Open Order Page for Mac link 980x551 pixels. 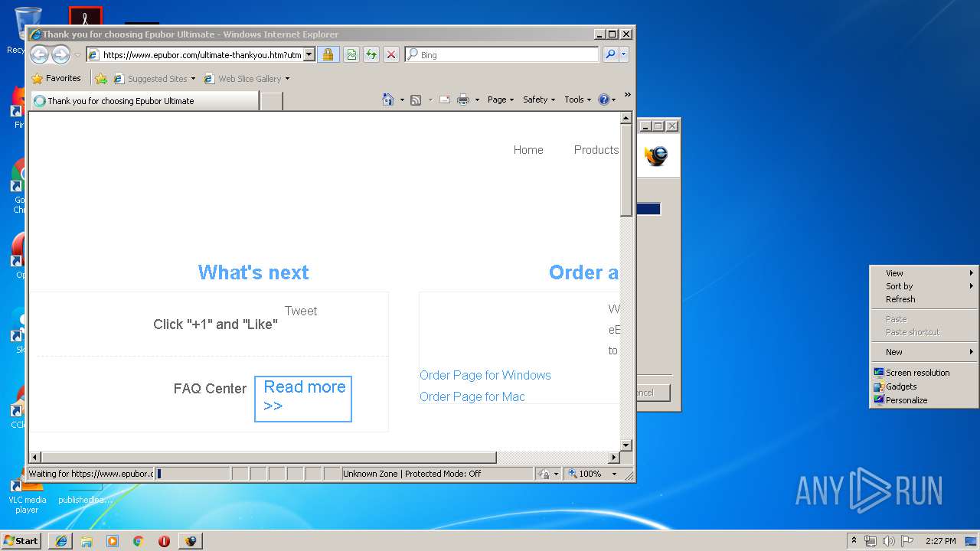tap(472, 396)
